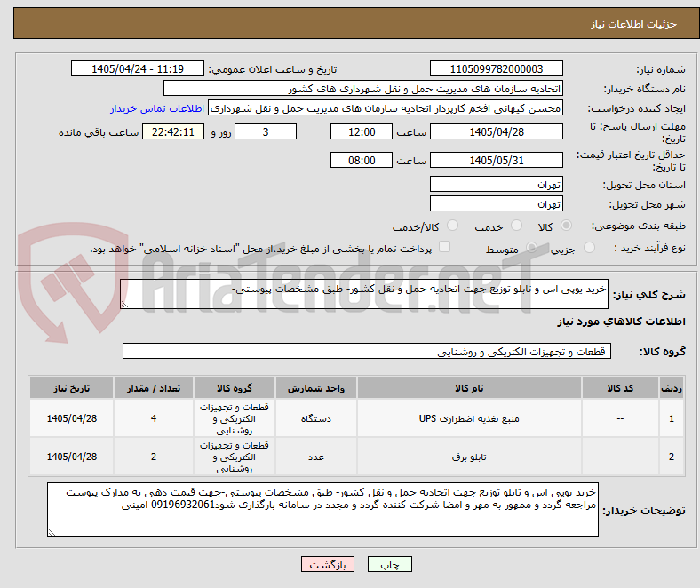Select the کالا radio button
Viewport: 700px width, 588px height.
[x=566, y=226]
